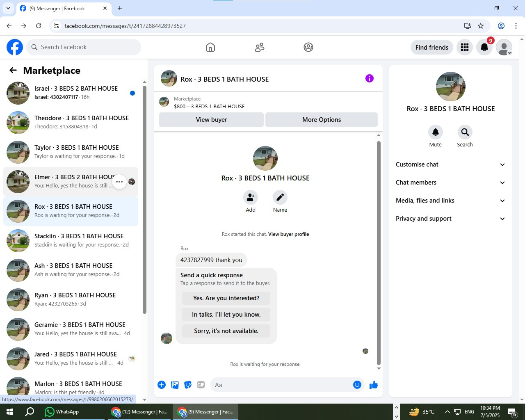Open the Home feed icon
Screen dimensions: 525x420
210,47
